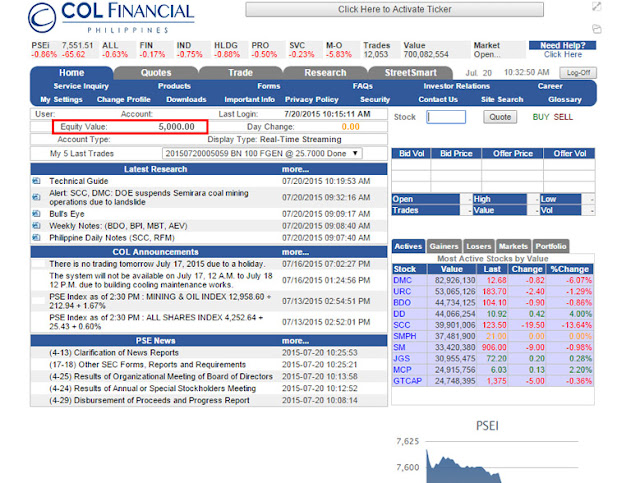Open the Research tab
The height and width of the screenshot is (483, 640).
coord(325,73)
